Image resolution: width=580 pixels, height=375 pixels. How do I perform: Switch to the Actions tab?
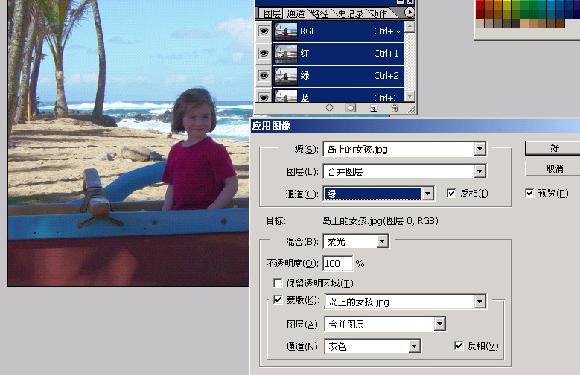click(x=378, y=14)
